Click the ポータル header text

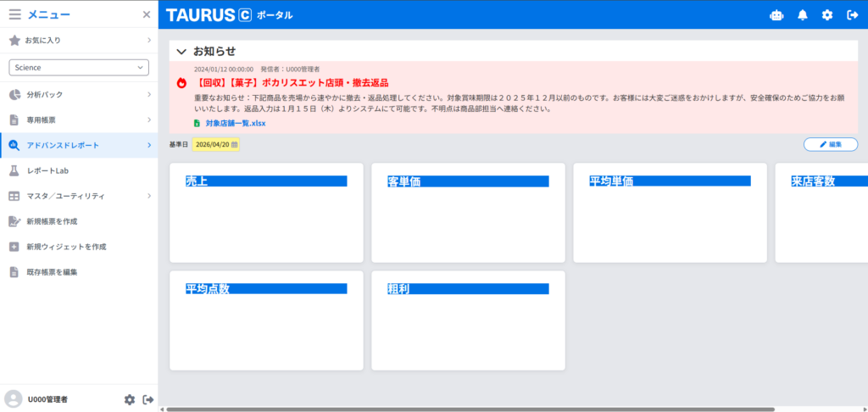[275, 15]
